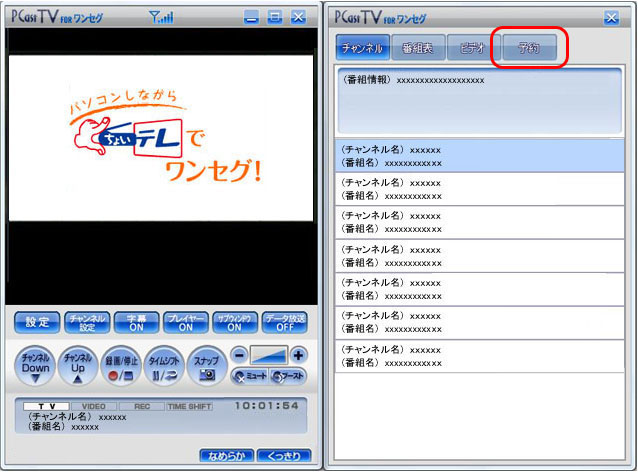Screen dimensions: 638x473
Task: Click the なめらか (smooth) button
Action: coord(225,456)
